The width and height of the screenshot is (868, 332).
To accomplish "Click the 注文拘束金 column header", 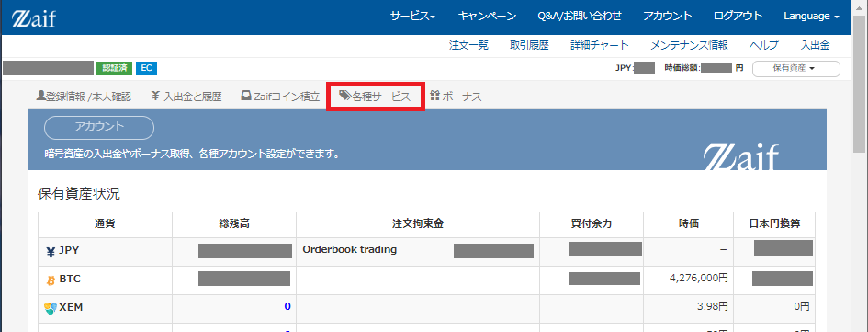I will coord(418,223).
